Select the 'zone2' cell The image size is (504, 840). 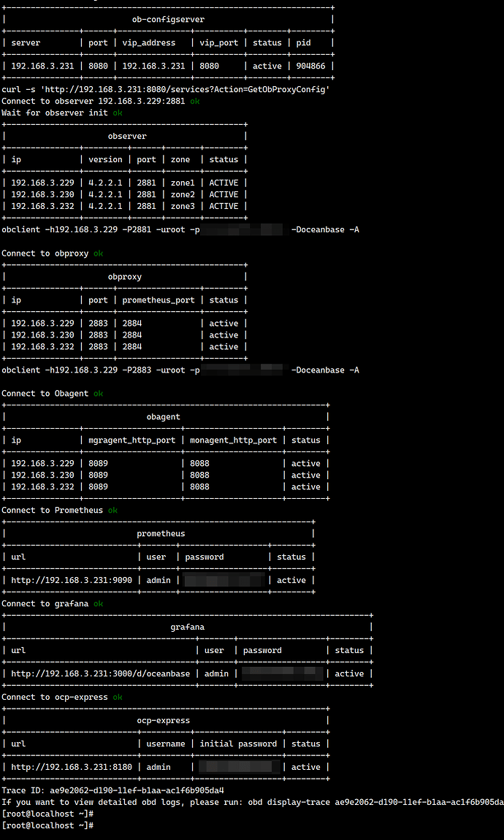(183, 194)
